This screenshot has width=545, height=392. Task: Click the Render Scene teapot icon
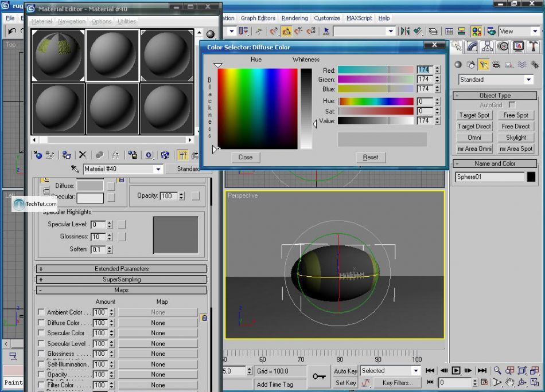tap(492, 32)
